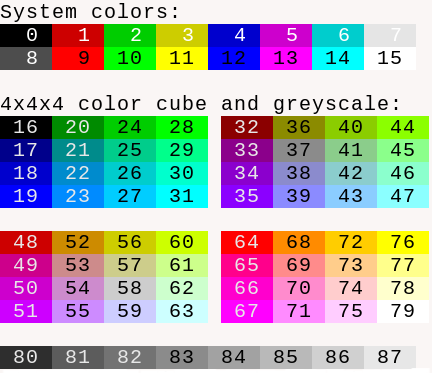Click the greyscale cell numbered 81
Viewport: 432px width, 373px height.
(x=78, y=357)
